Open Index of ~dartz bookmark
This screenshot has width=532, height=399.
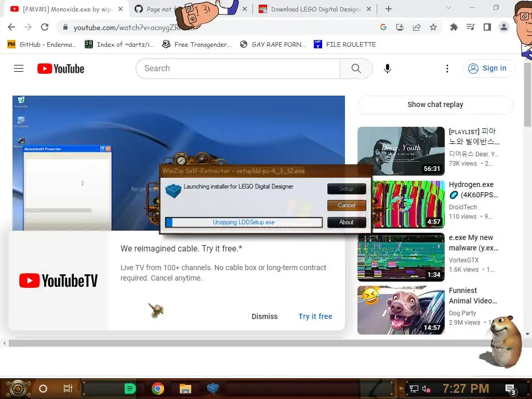pyautogui.click(x=119, y=45)
